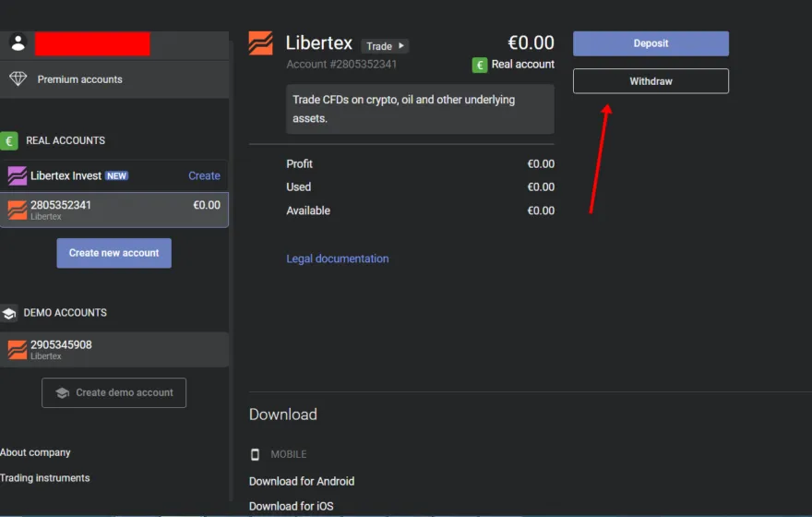Click the purple Libertex Invest logo
812x517 pixels.
(x=18, y=175)
